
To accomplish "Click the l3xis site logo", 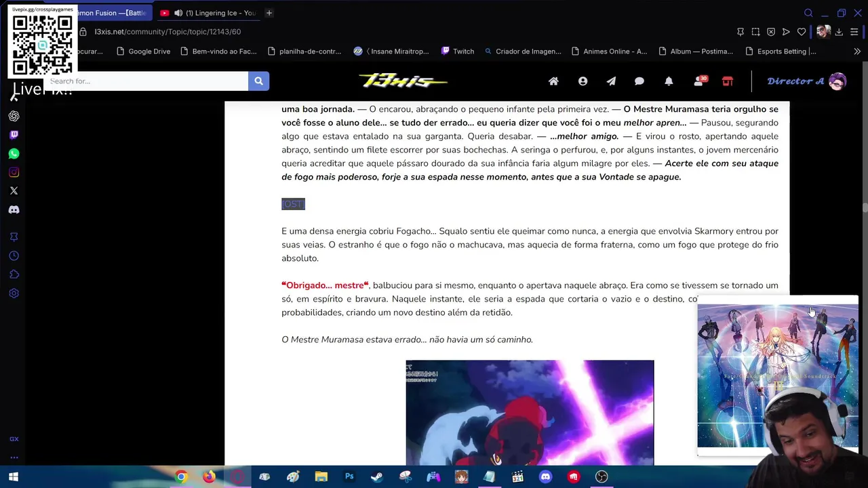I will (403, 81).
